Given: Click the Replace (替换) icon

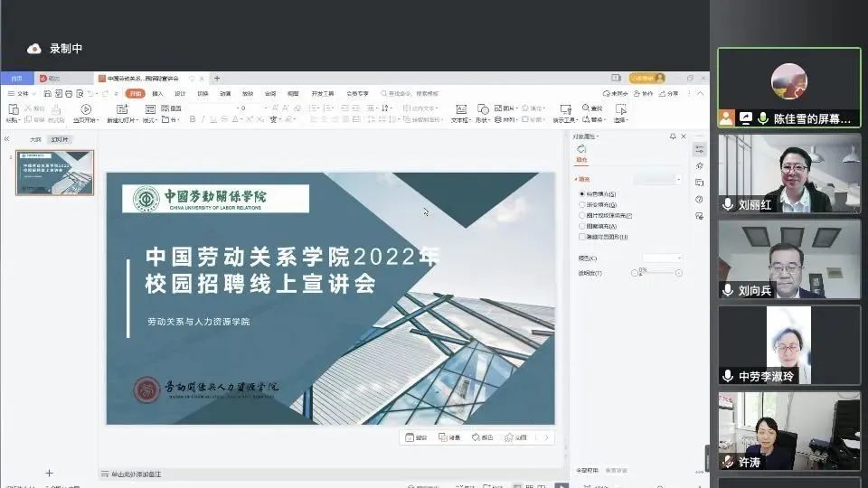Looking at the screenshot, I should [x=586, y=119].
